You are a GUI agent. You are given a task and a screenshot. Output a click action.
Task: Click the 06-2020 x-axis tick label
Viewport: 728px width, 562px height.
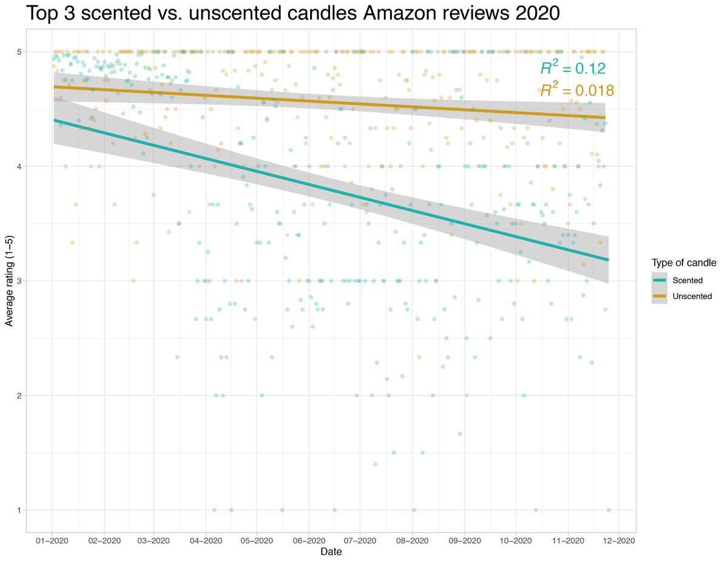pos(309,539)
